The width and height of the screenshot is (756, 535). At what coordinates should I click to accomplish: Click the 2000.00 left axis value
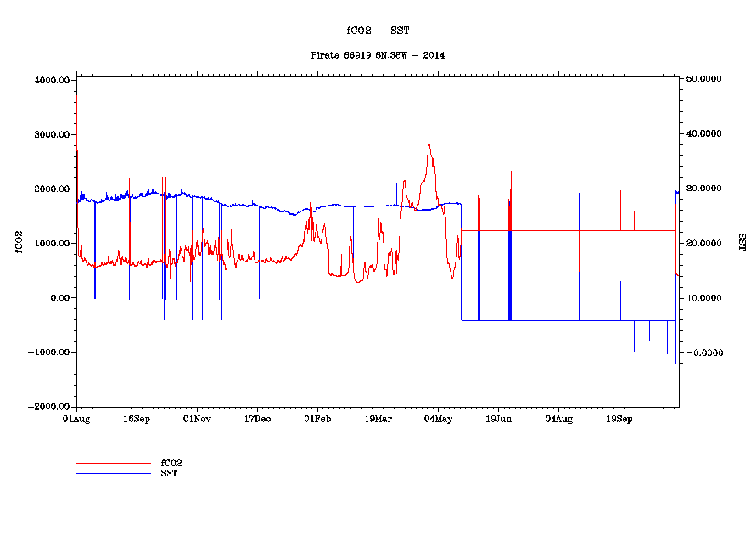52,189
